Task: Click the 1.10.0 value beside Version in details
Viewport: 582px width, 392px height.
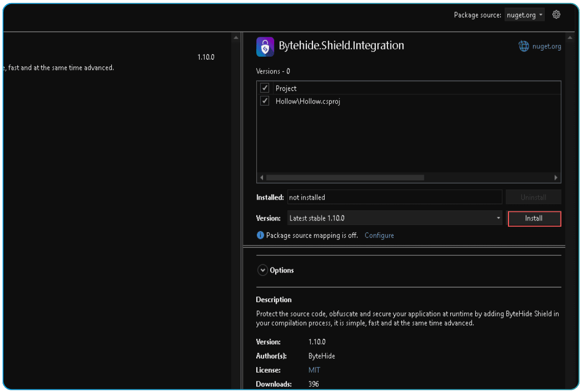Action: 317,341
